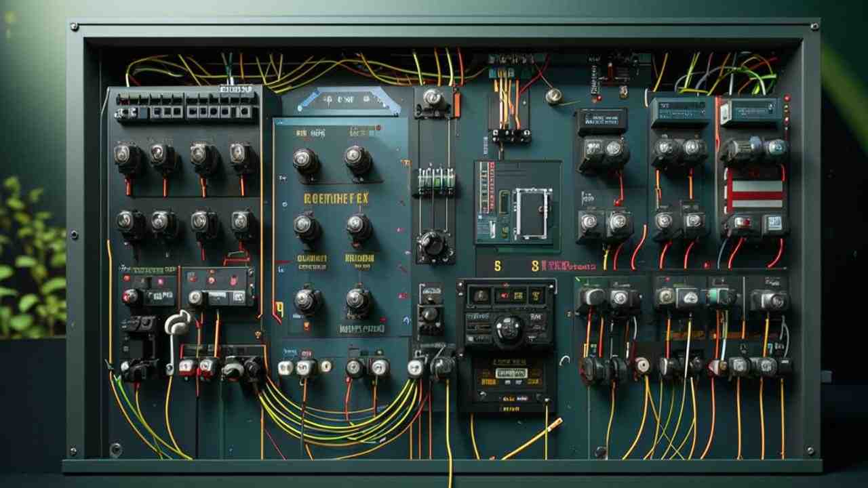868x488 pixels.
Task: Adjust the middle-right knob in center teal panel
Action: (x=359, y=227)
